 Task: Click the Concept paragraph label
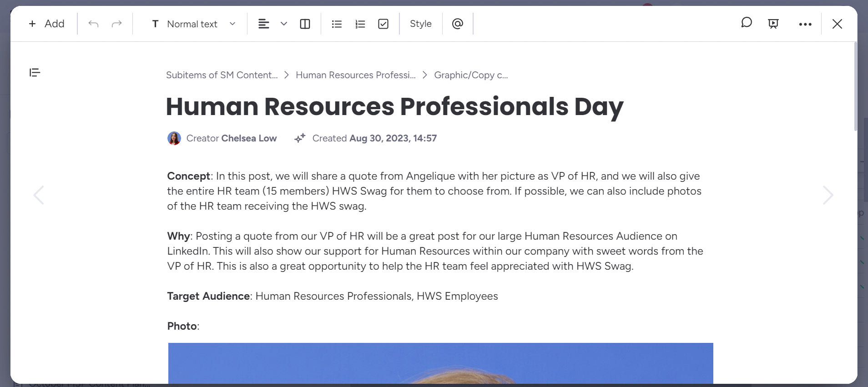[x=188, y=176]
